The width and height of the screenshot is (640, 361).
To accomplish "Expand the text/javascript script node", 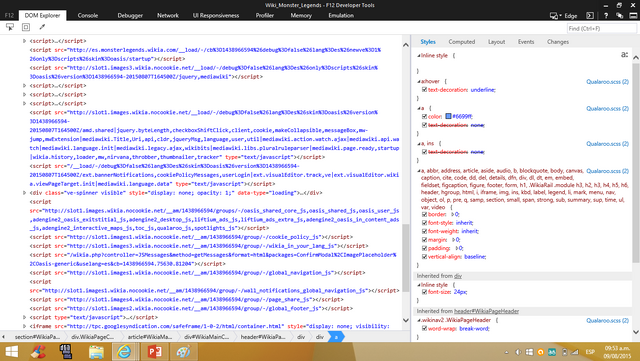I will pyautogui.click(x=24, y=317).
